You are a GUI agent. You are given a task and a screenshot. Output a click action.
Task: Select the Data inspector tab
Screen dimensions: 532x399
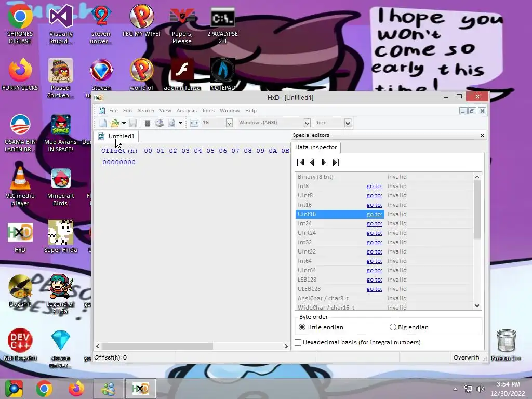pos(316,147)
